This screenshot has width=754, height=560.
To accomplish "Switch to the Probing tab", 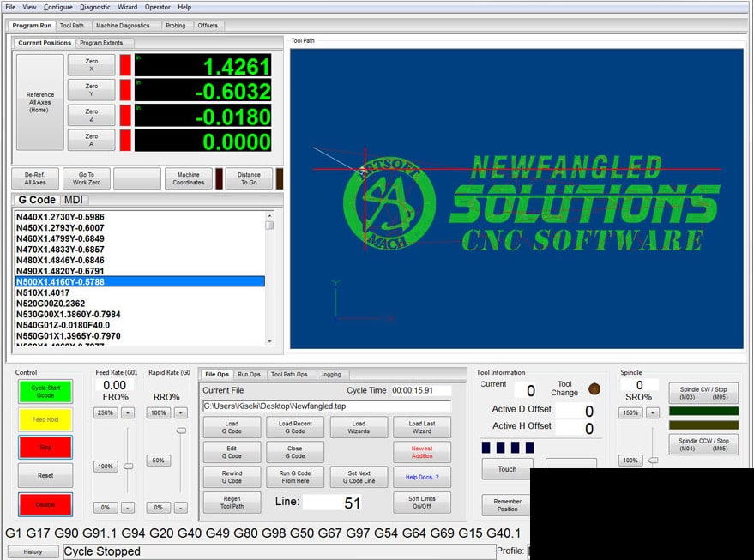I will [176, 26].
